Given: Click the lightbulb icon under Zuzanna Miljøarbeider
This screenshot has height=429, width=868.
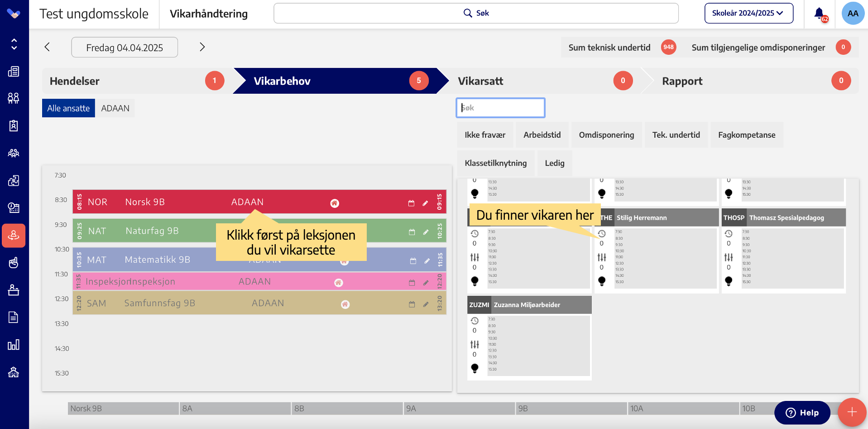Looking at the screenshot, I should [475, 368].
